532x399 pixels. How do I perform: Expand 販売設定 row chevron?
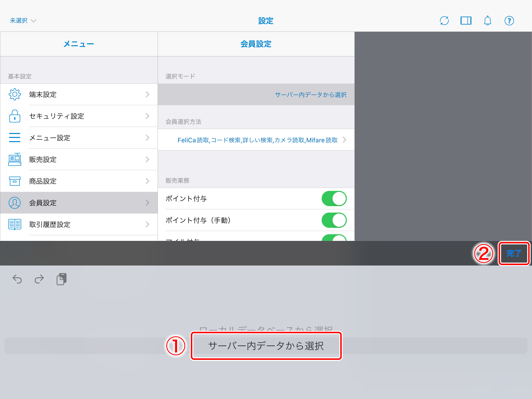[x=148, y=159]
